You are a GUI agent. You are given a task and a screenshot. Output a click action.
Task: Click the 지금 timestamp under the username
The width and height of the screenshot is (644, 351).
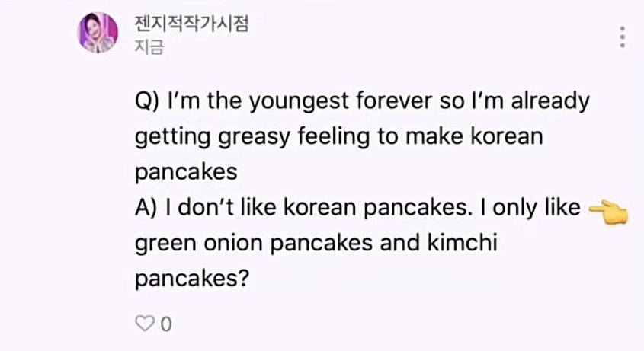click(149, 46)
